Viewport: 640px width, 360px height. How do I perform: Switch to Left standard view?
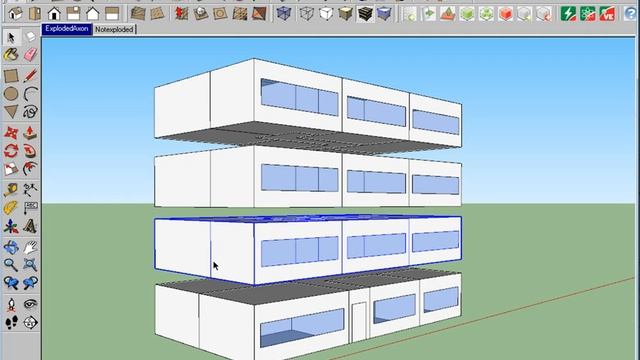pos(111,13)
